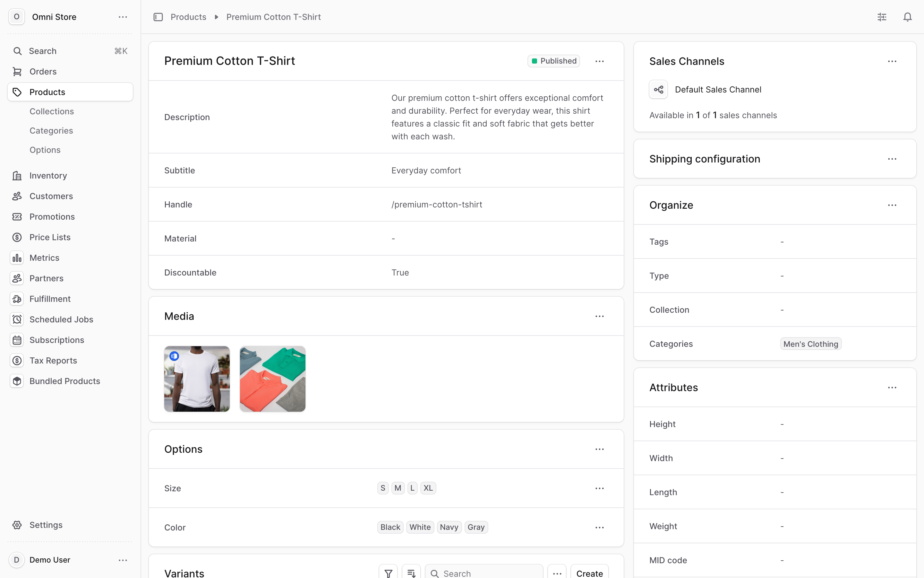Open Color option row menu
924x578 pixels.
(x=599, y=527)
